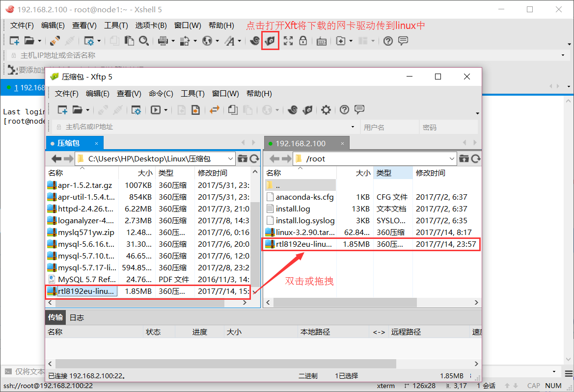The image size is (574, 392).
Task: Click the red Xshell launcher icon in Xftp toolbar
Action: point(293,110)
